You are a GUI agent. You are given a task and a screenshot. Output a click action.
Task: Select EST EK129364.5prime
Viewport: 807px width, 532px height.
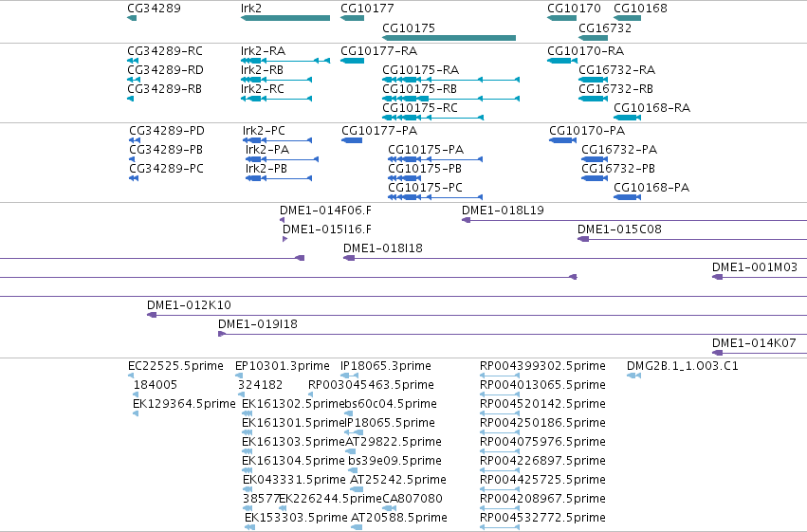184,404
